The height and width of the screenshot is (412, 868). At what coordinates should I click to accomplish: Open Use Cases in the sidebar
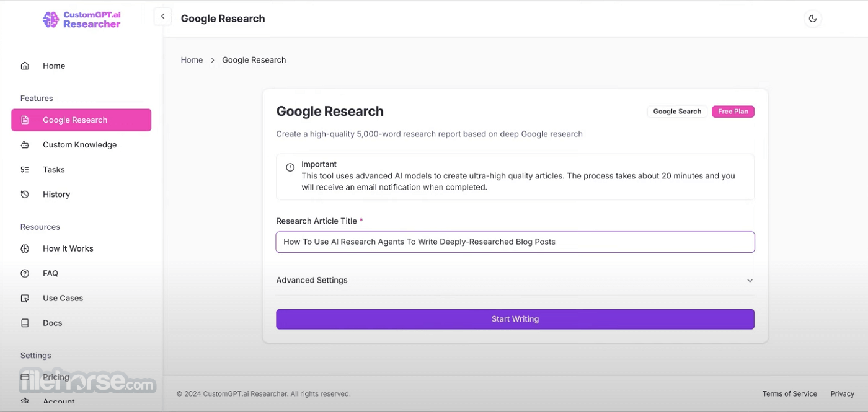[81, 298]
